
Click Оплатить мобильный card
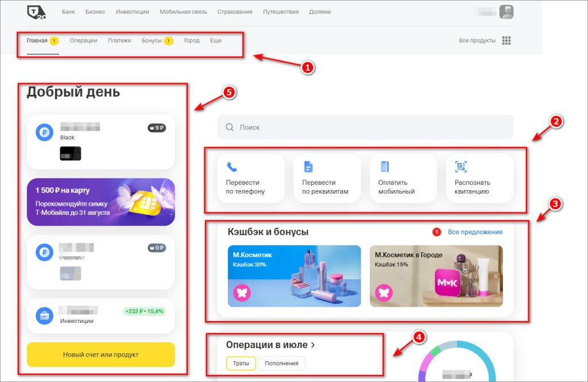tap(404, 178)
